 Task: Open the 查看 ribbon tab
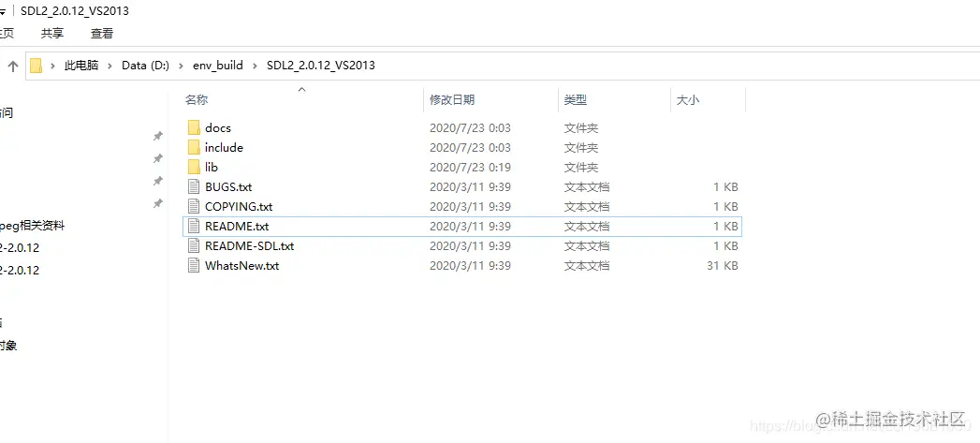(x=102, y=33)
